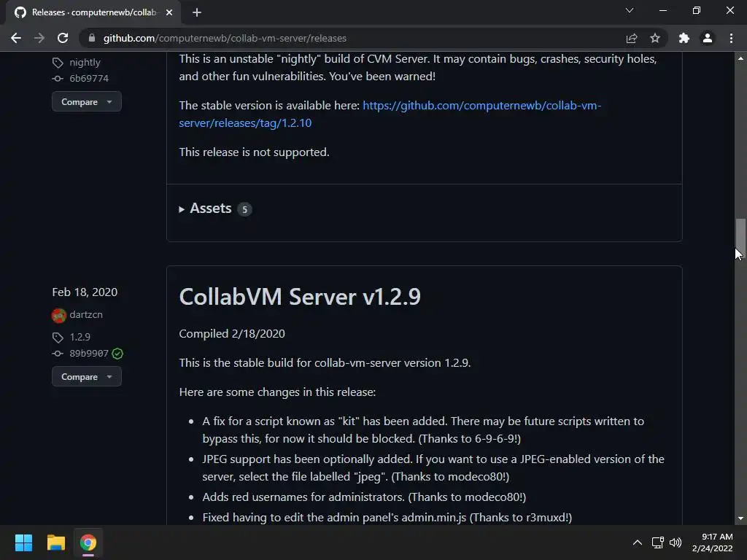747x560 pixels.
Task: Follow the stable version 1.2.10 link
Action: coord(390,114)
